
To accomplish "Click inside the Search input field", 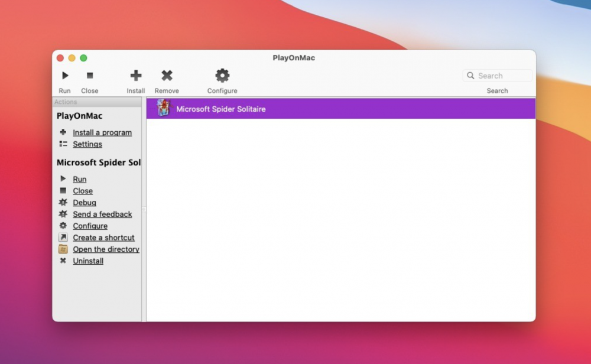I will [x=497, y=76].
